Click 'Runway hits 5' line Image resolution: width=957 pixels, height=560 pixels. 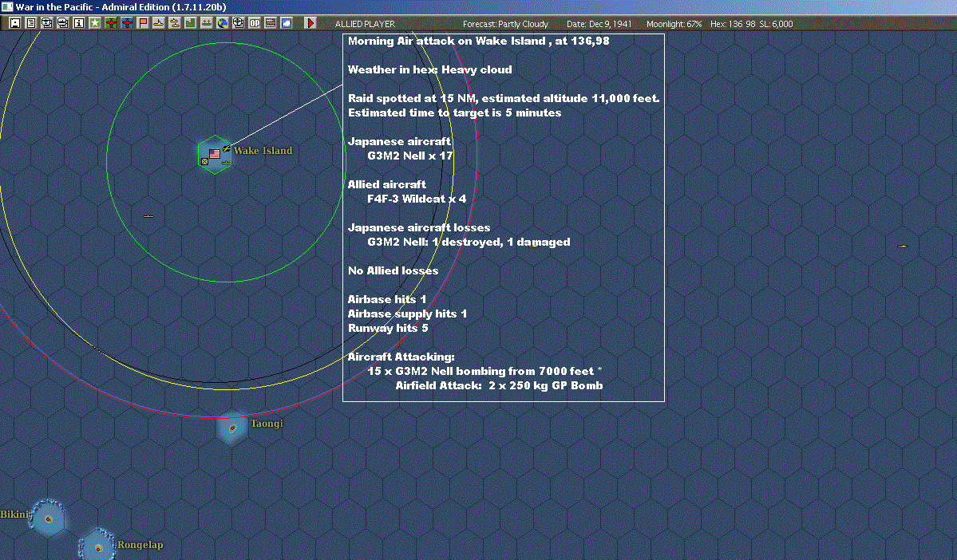[x=388, y=328]
